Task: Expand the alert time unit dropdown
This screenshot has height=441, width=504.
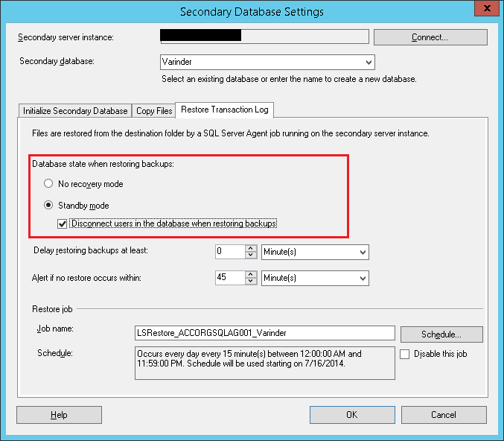Action: 363,278
